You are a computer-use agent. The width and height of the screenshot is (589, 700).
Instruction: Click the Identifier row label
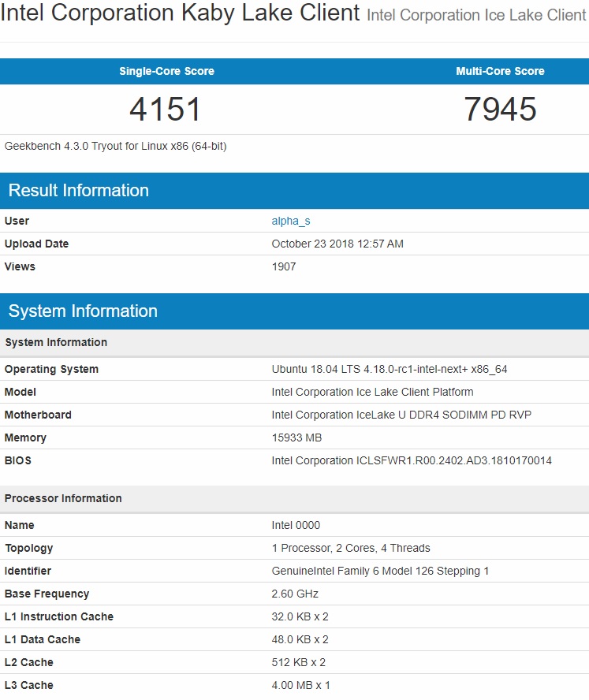coord(28,571)
